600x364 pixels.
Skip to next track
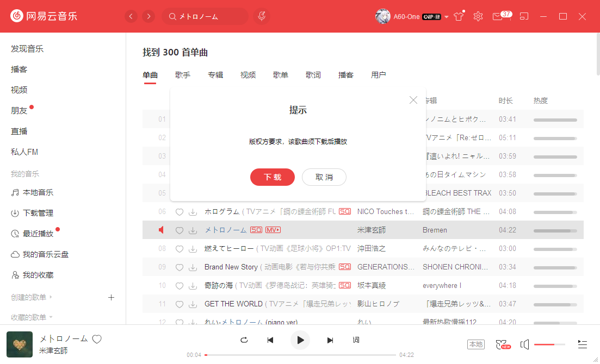pyautogui.click(x=330, y=340)
